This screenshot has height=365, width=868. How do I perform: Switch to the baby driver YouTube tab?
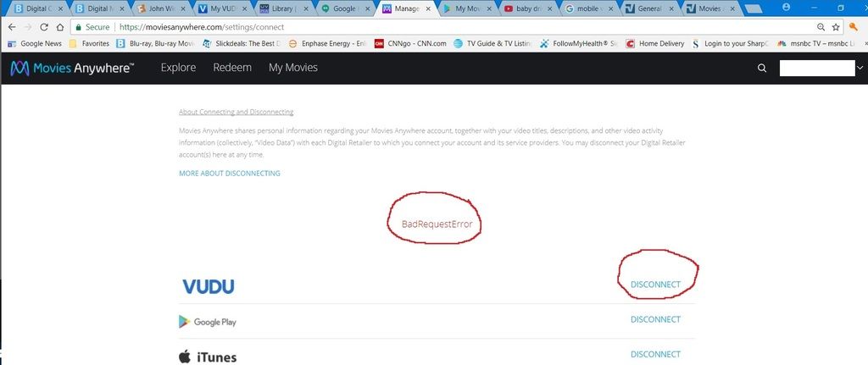(527, 8)
